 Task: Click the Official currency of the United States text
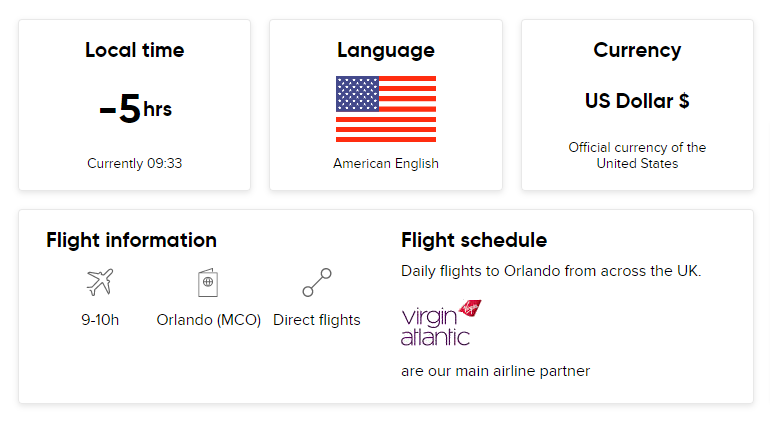[637, 155]
